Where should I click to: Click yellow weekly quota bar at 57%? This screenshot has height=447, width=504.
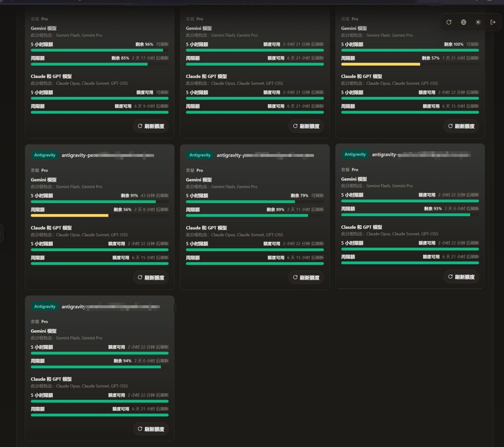pos(380,64)
